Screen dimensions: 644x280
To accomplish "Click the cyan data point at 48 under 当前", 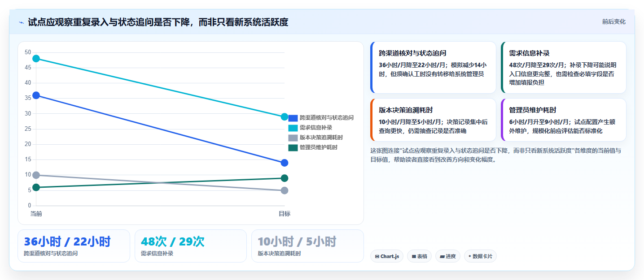I will pyautogui.click(x=36, y=59).
